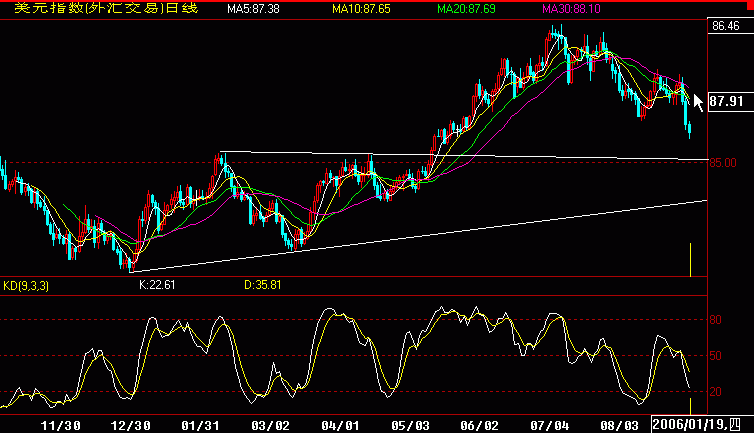Image resolution: width=754 pixels, height=433 pixels.
Task: Select the MA10:87.65 indicator label
Action: pyautogui.click(x=361, y=9)
